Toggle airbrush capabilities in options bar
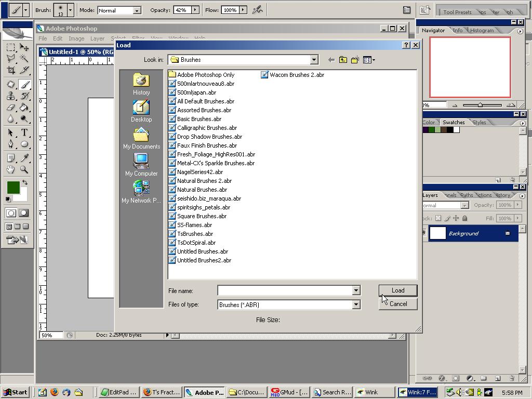The width and height of the screenshot is (532, 399). click(x=258, y=9)
